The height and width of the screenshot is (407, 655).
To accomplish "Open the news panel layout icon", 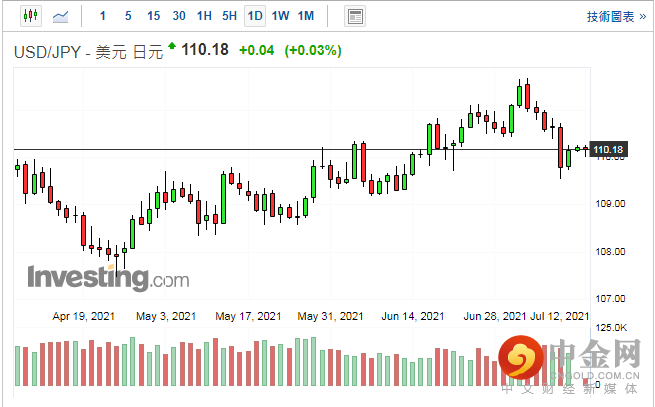I will tap(355, 17).
